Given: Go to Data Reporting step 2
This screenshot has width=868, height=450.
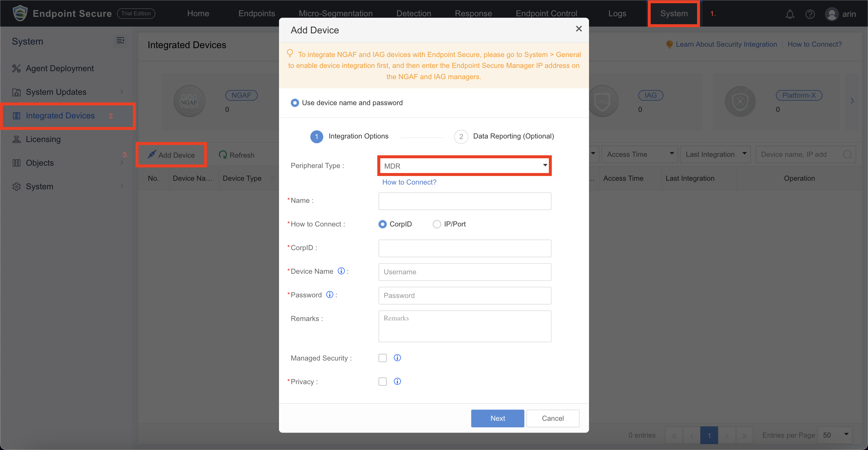Looking at the screenshot, I should click(x=504, y=136).
